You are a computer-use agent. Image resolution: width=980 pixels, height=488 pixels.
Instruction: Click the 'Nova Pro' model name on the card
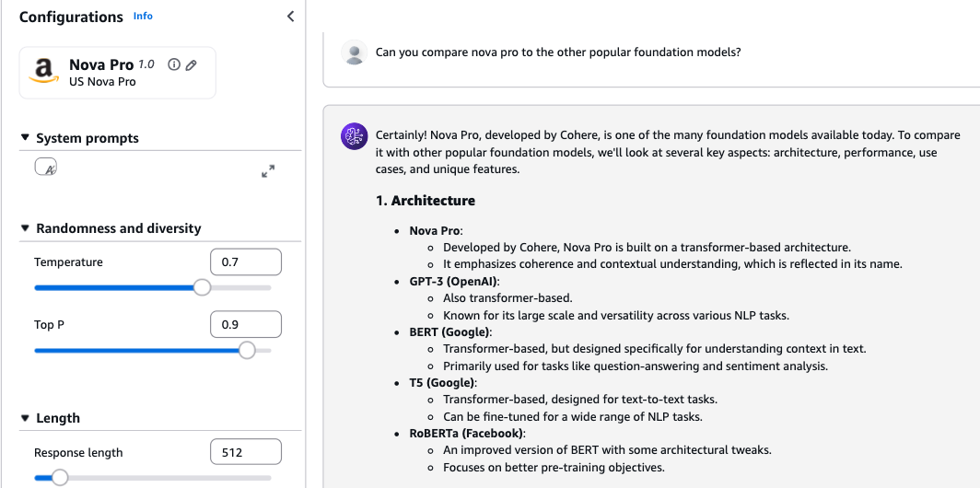[x=101, y=65]
